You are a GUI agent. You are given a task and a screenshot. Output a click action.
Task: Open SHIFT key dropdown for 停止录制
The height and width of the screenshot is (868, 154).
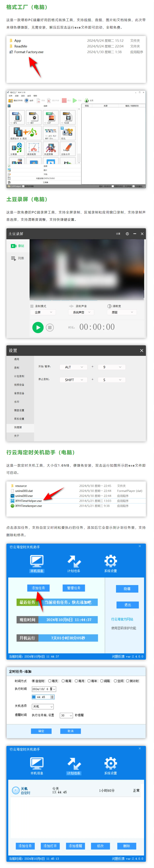(x=73, y=380)
